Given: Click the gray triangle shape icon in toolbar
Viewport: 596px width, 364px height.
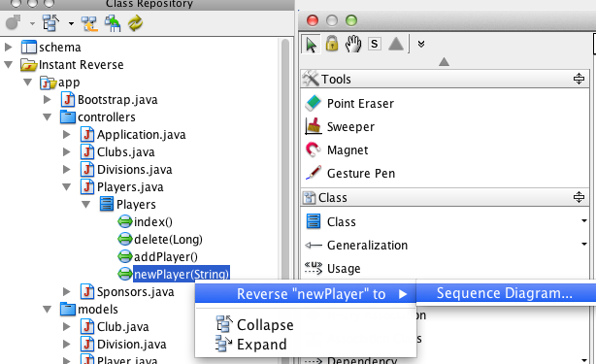Looking at the screenshot, I should click(396, 44).
